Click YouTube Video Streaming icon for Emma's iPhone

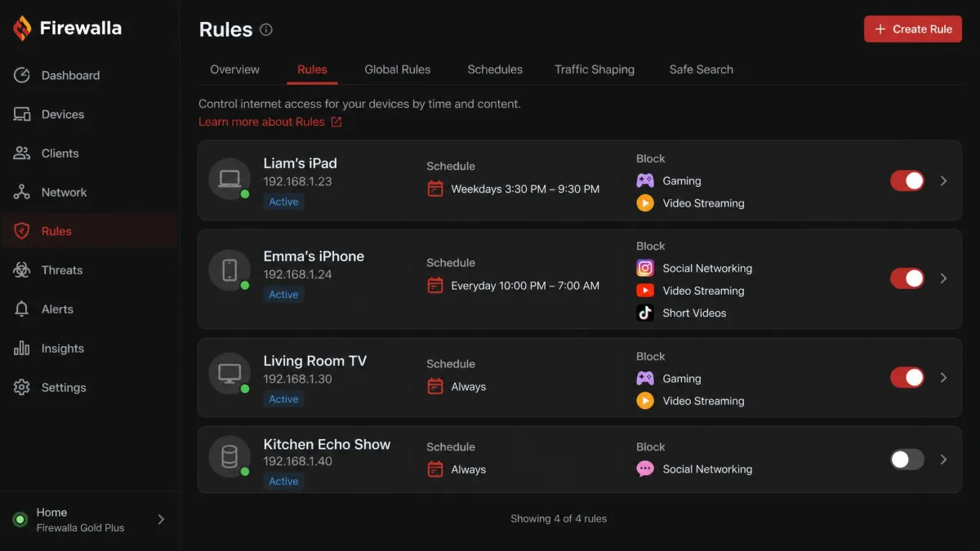point(645,291)
